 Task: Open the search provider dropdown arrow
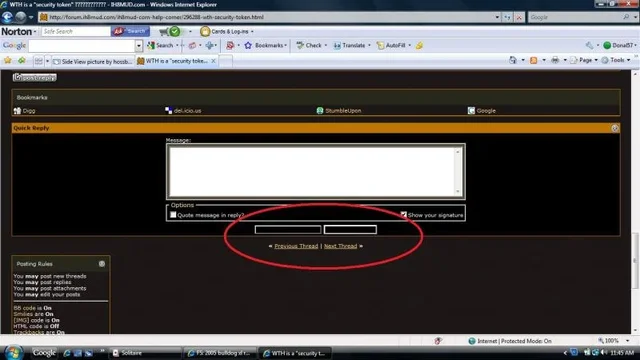click(636, 17)
